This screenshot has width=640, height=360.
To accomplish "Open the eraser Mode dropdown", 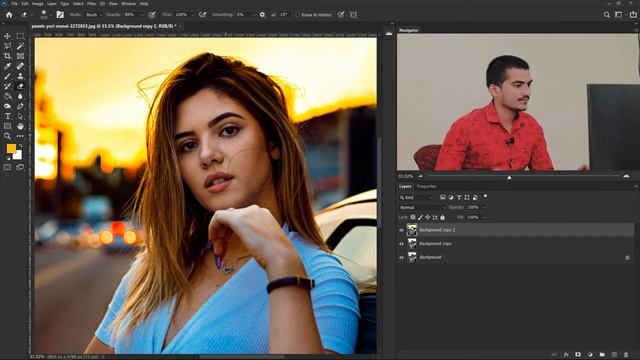I will pos(93,15).
